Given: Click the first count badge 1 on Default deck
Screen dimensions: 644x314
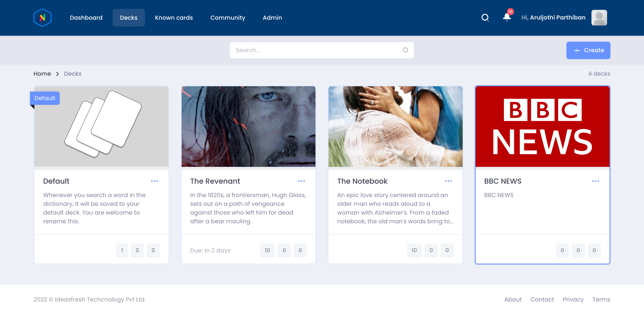Looking at the screenshot, I should 122,250.
